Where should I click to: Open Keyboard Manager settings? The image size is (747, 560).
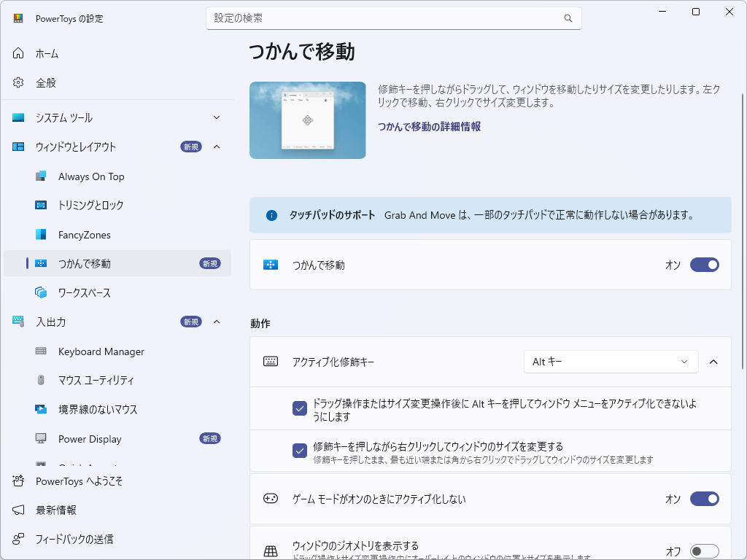(117, 351)
